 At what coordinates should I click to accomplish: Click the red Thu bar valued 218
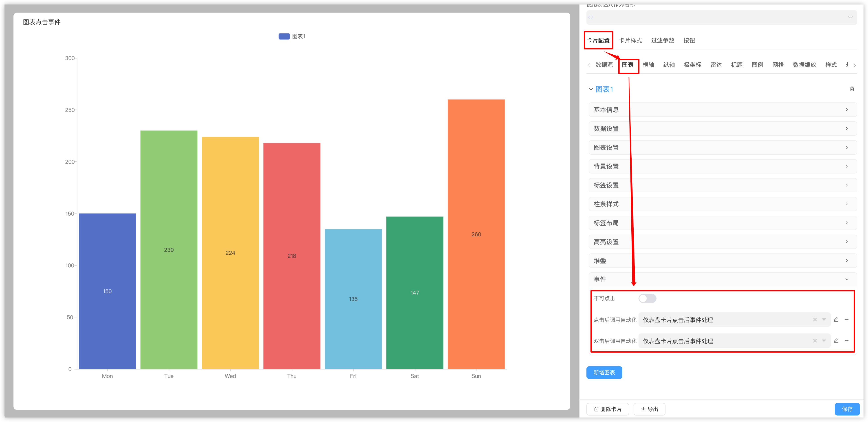tap(291, 256)
